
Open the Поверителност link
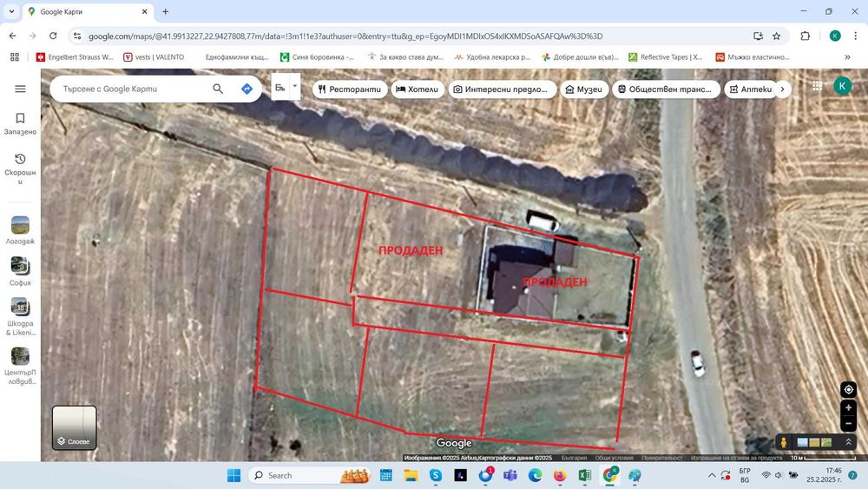tap(662, 458)
